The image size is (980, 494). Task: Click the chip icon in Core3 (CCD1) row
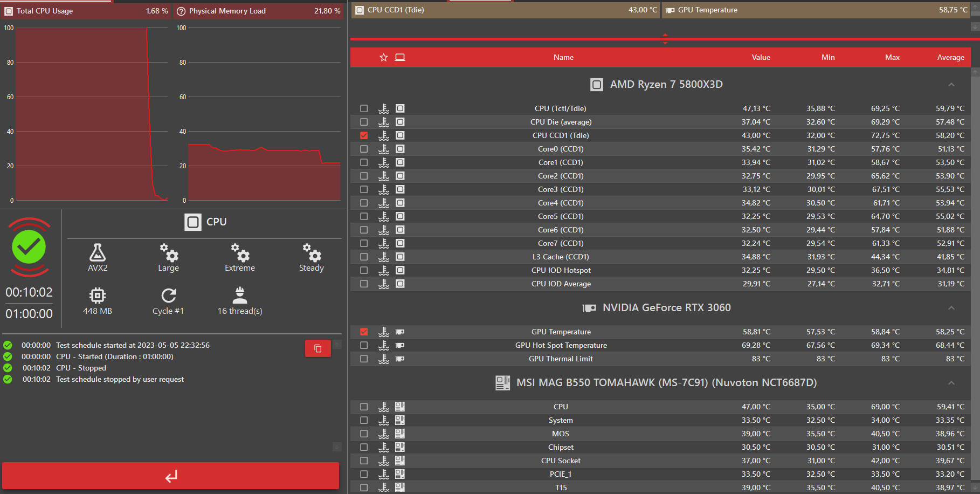tap(400, 189)
